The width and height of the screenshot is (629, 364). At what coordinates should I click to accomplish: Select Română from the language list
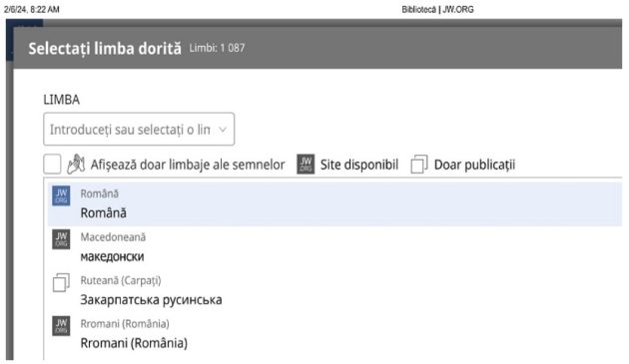click(334, 203)
